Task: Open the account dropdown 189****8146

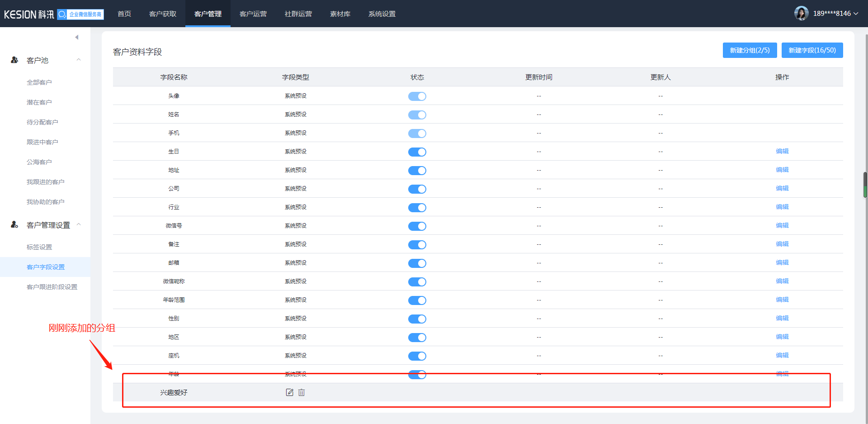Action: click(x=835, y=14)
